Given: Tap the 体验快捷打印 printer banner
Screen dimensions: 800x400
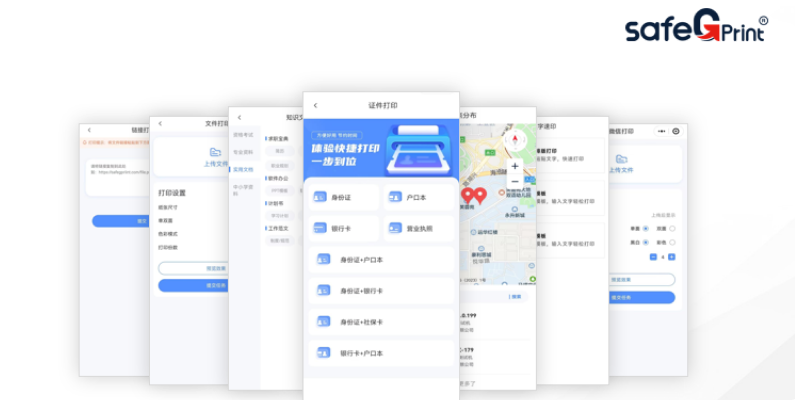Looking at the screenshot, I should point(381,148).
